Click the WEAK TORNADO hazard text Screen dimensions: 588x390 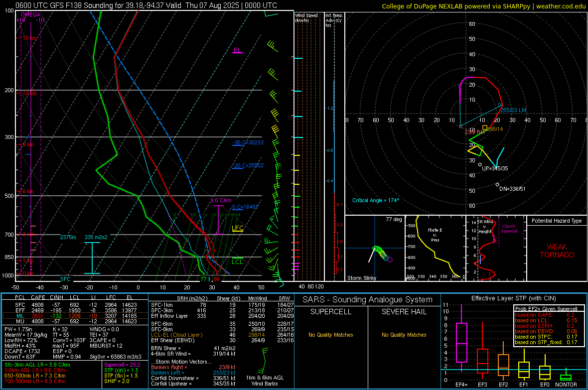click(557, 251)
